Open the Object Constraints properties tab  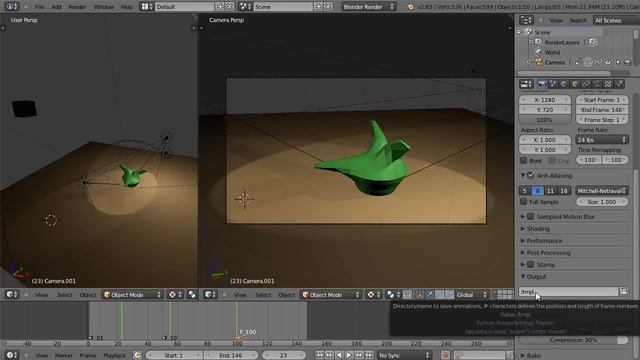(x=586, y=84)
